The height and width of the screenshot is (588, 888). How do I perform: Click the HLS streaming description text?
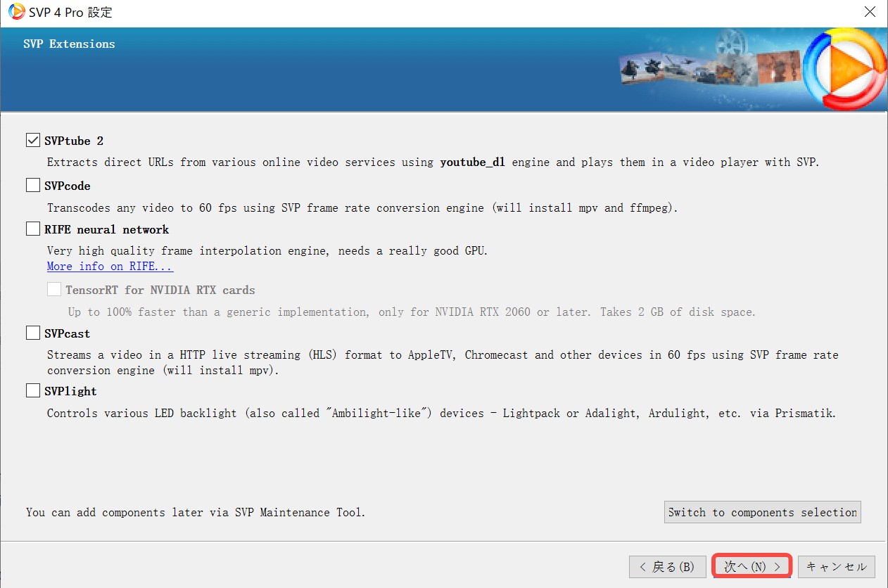click(443, 362)
